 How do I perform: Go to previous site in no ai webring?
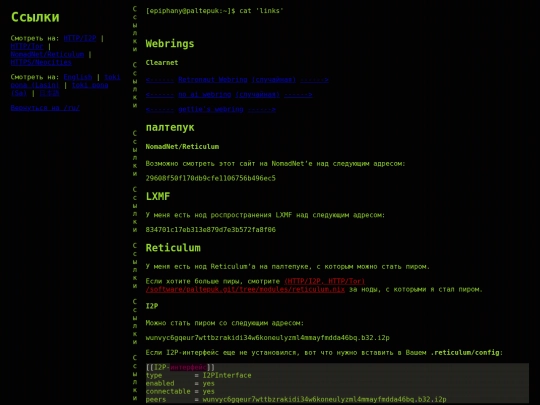[160, 94]
